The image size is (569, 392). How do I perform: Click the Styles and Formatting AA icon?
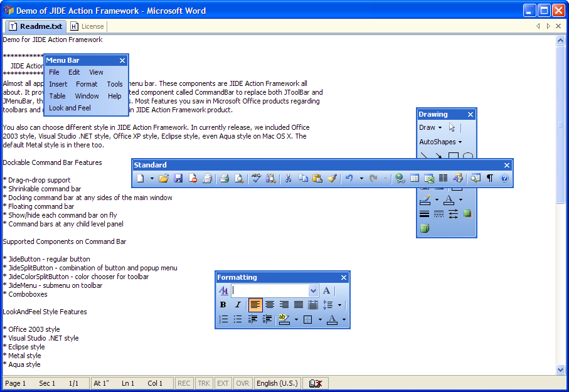[x=223, y=290]
